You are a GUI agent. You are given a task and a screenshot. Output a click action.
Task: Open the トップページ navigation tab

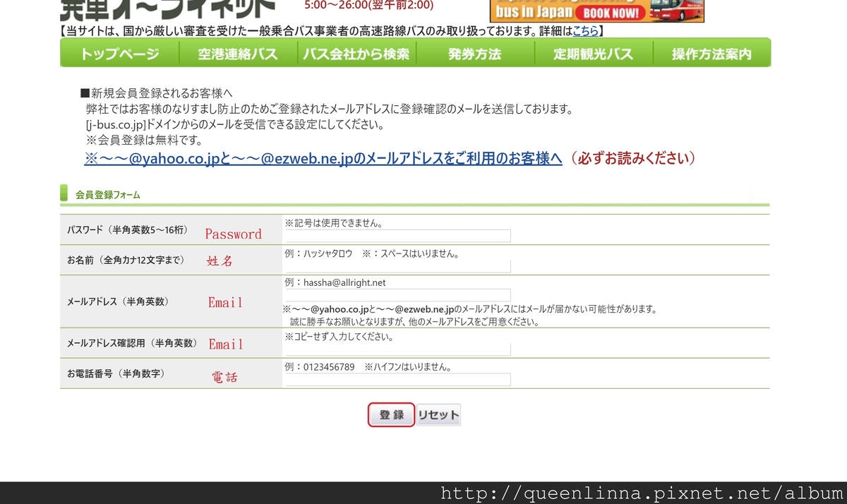pyautogui.click(x=119, y=54)
